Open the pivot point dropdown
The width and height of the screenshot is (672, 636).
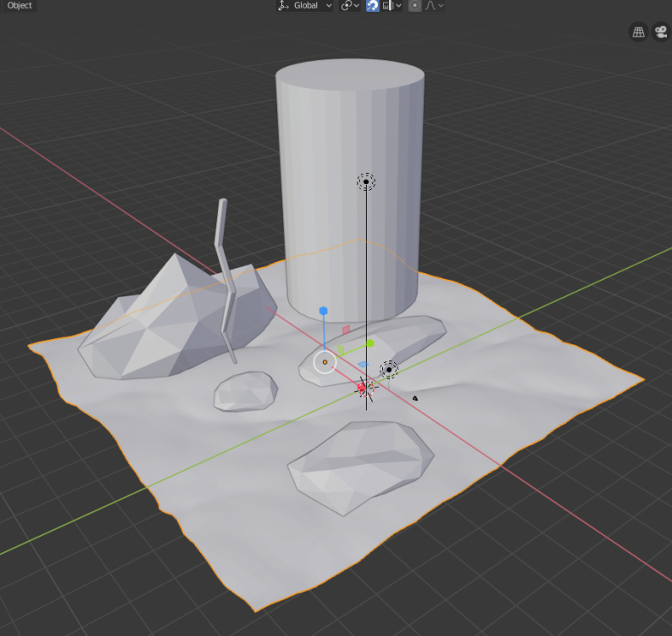coord(349,6)
